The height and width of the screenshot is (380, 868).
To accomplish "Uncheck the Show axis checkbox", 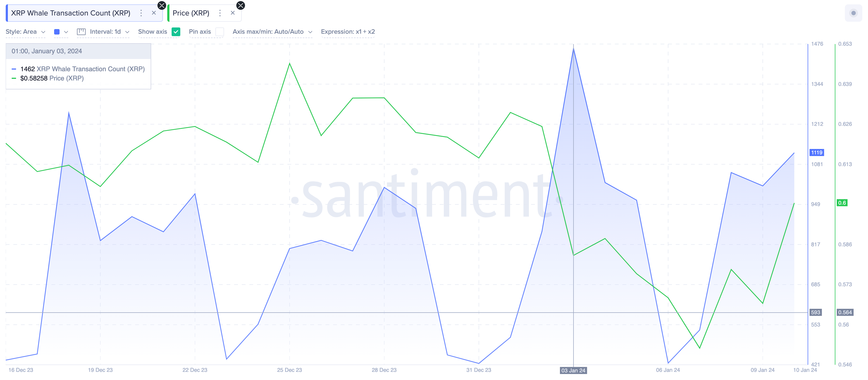I will (x=176, y=32).
